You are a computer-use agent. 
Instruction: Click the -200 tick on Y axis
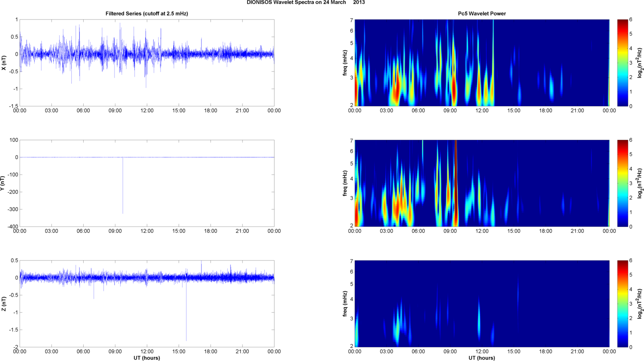pos(13,192)
